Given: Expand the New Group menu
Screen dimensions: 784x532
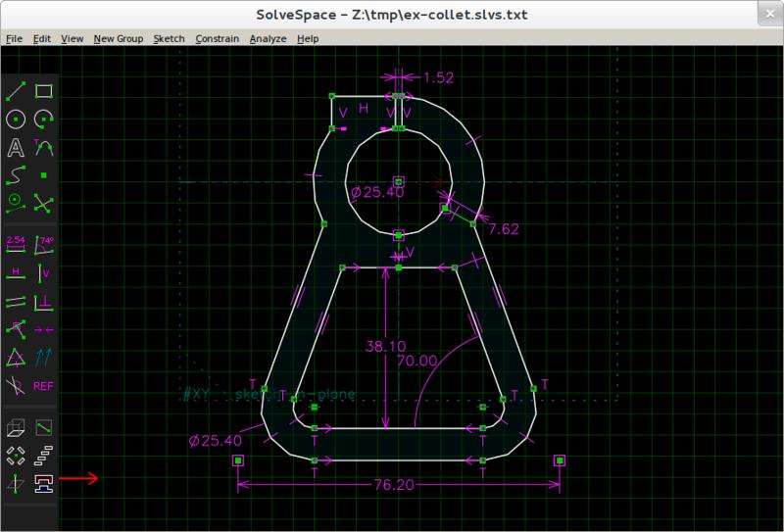Looking at the screenshot, I should pyautogui.click(x=118, y=39).
